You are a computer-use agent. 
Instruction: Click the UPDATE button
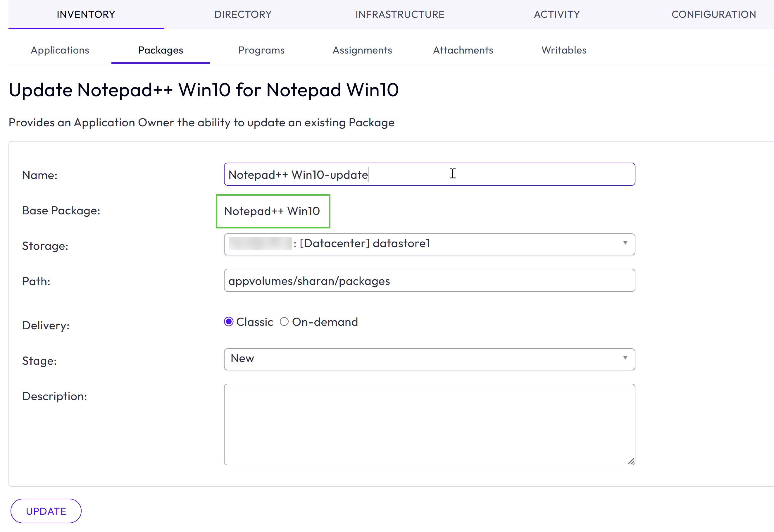(x=46, y=511)
